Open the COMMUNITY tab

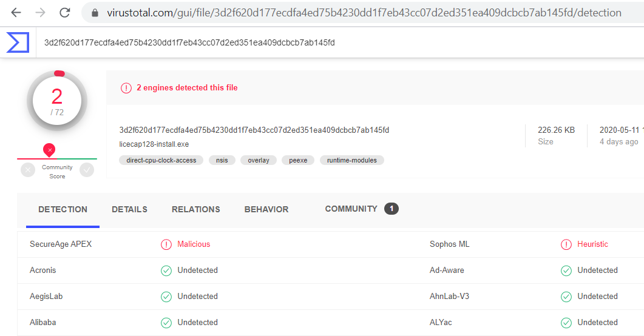tap(351, 209)
